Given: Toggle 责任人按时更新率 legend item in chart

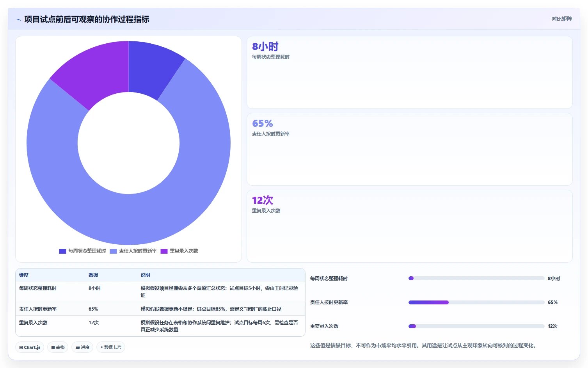Looking at the screenshot, I should [x=133, y=251].
